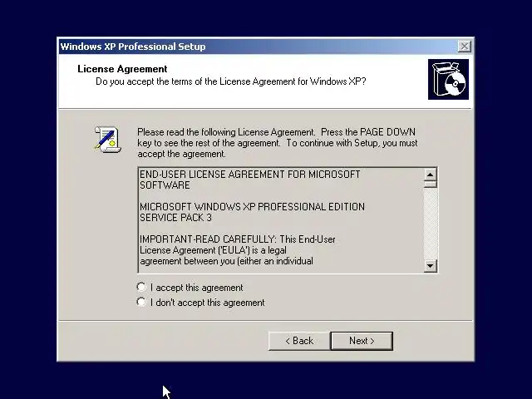Click 'License Agreement' heading text
Viewport: 532px width, 399px height.
pyautogui.click(x=122, y=69)
